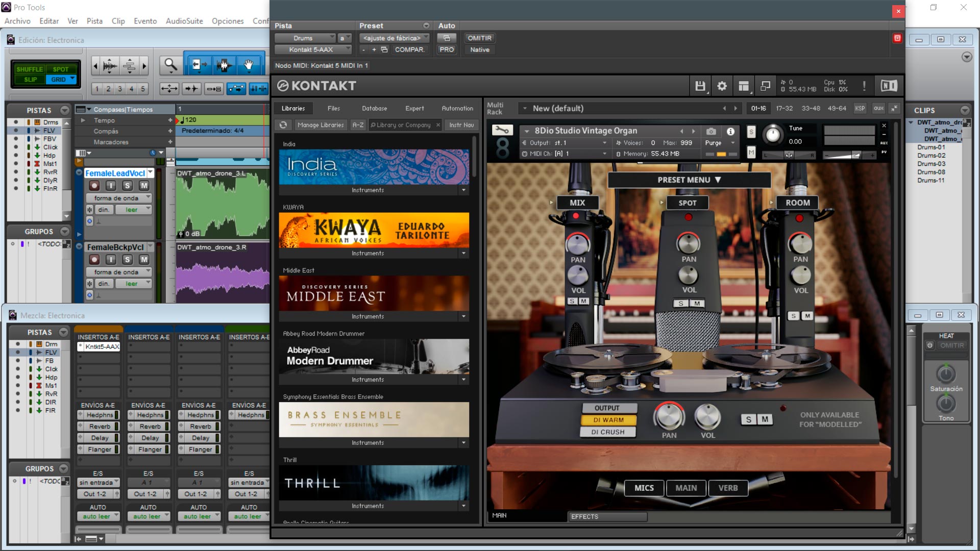Click the NI keyboard logo icon
This screenshot has width=980, height=551.
889,86
